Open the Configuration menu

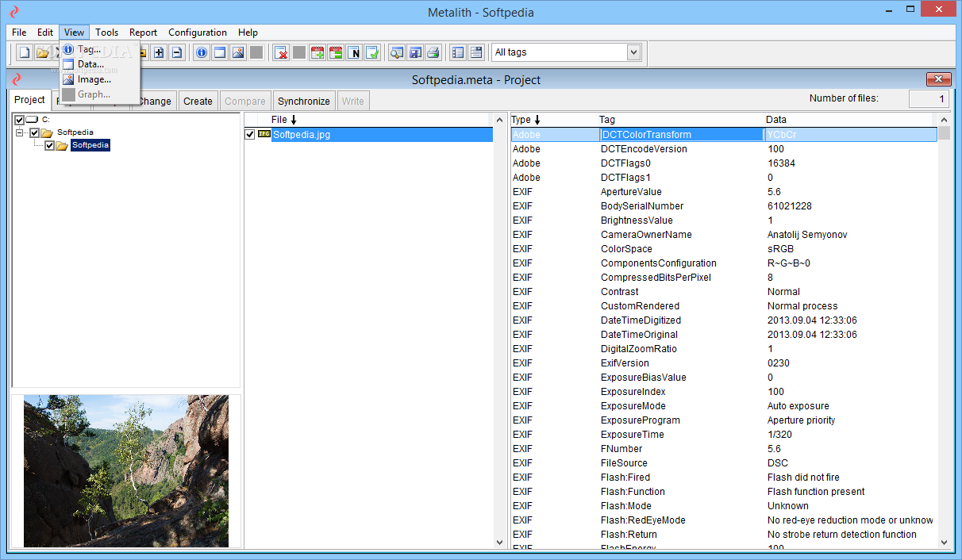click(x=198, y=33)
